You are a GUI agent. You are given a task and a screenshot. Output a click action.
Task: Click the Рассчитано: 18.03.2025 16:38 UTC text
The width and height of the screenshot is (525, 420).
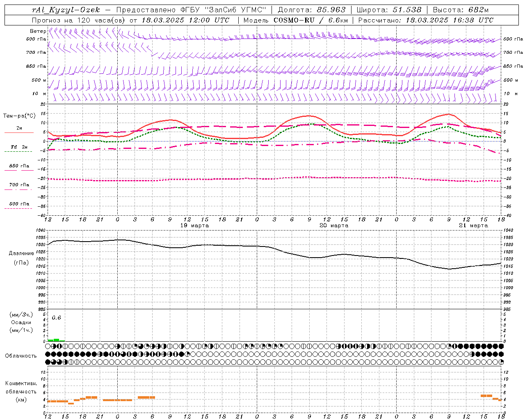(x=426, y=20)
